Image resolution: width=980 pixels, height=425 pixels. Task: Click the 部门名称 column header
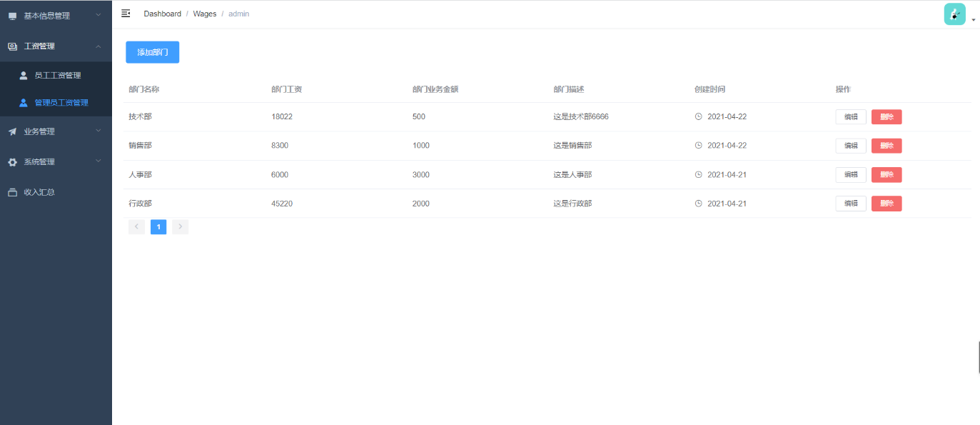coord(143,89)
